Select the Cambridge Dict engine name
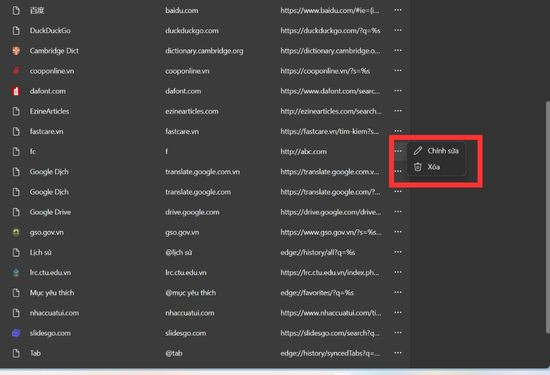The width and height of the screenshot is (550, 375). click(54, 51)
